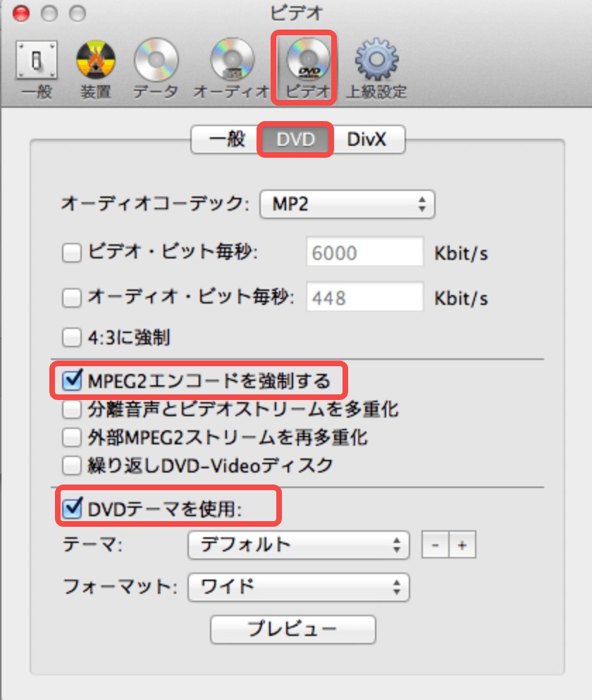The height and width of the screenshot is (700, 592).
Task: Select the データ disc icon
Action: tap(156, 60)
